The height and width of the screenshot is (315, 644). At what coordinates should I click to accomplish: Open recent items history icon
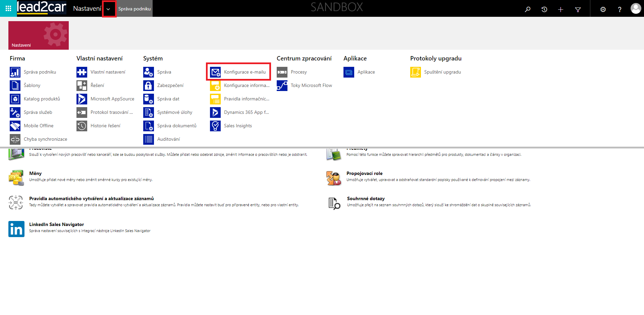click(x=544, y=9)
